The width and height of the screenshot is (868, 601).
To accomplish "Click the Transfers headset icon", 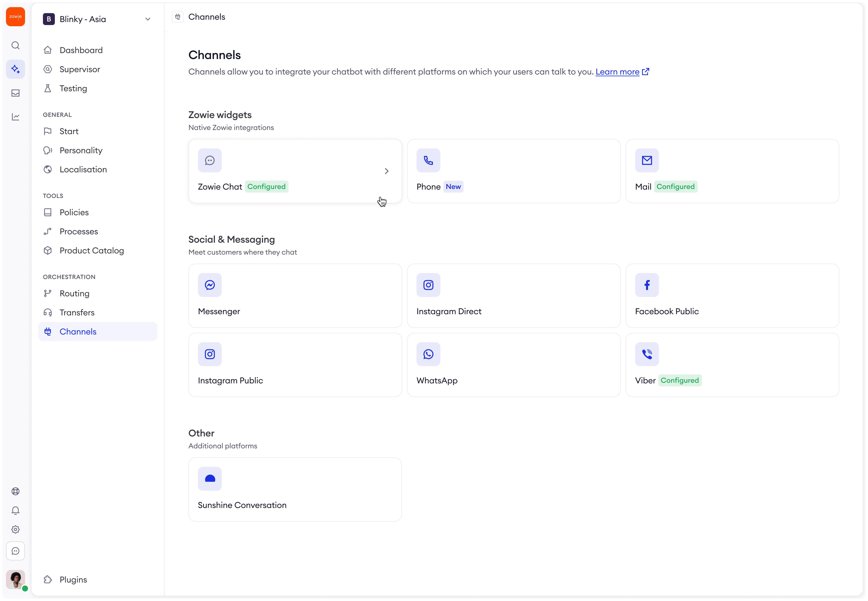I will click(48, 312).
